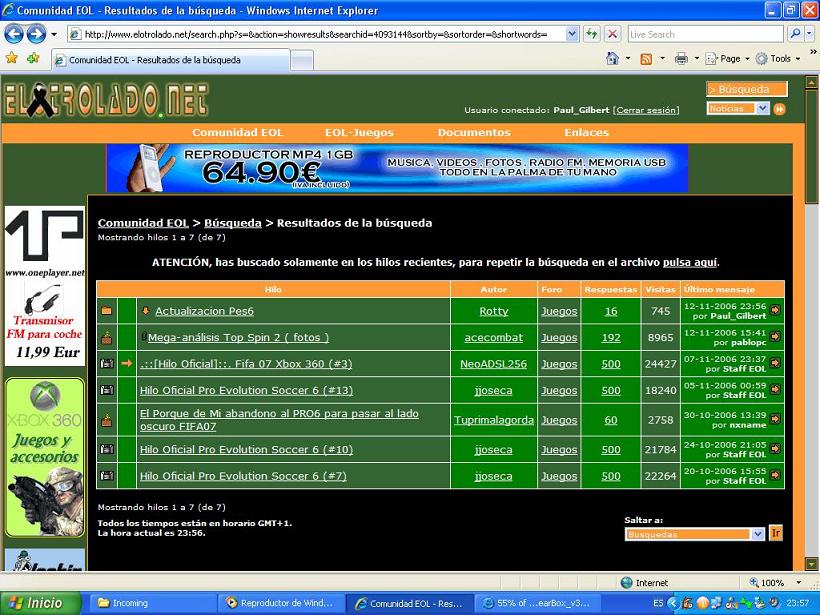This screenshot has width=820, height=615.
Task: Go to last post of Actualizacion Pes6
Action: pos(775,310)
